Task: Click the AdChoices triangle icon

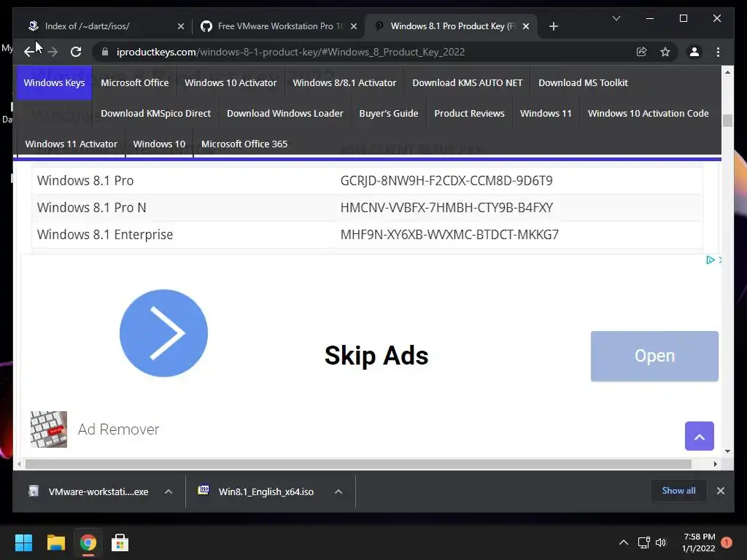Action: coord(710,260)
